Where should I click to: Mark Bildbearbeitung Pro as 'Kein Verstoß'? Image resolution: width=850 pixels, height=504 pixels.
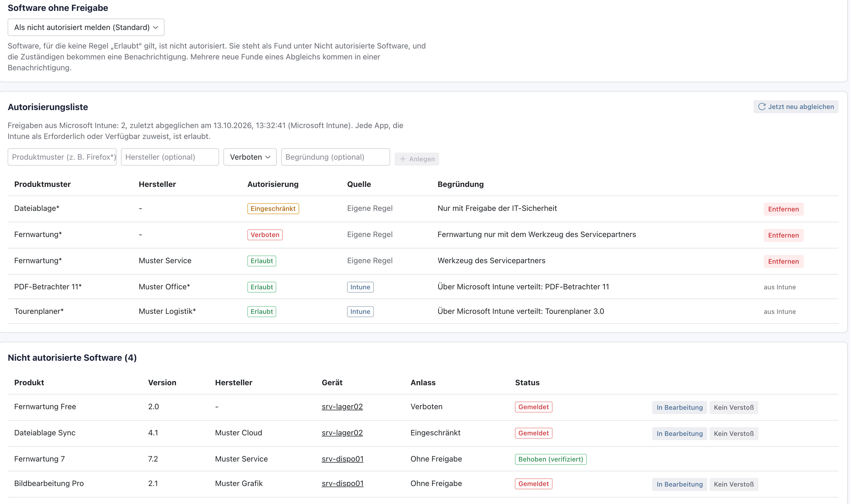733,484
